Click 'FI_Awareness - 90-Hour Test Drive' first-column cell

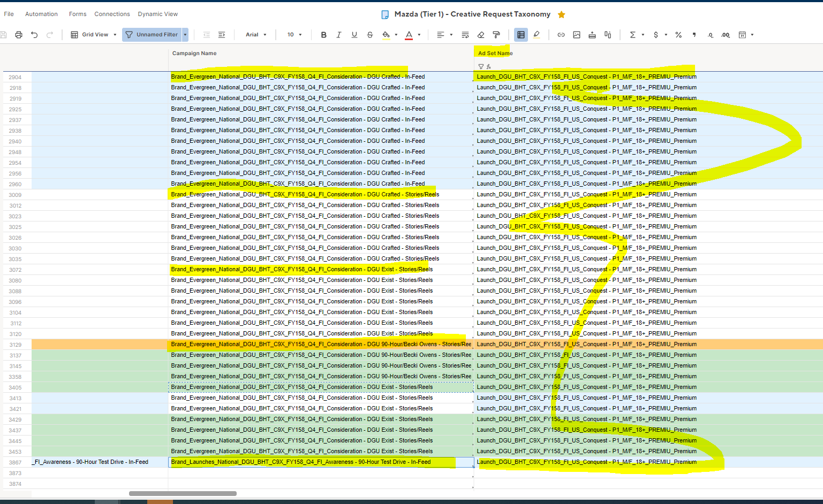click(100, 462)
